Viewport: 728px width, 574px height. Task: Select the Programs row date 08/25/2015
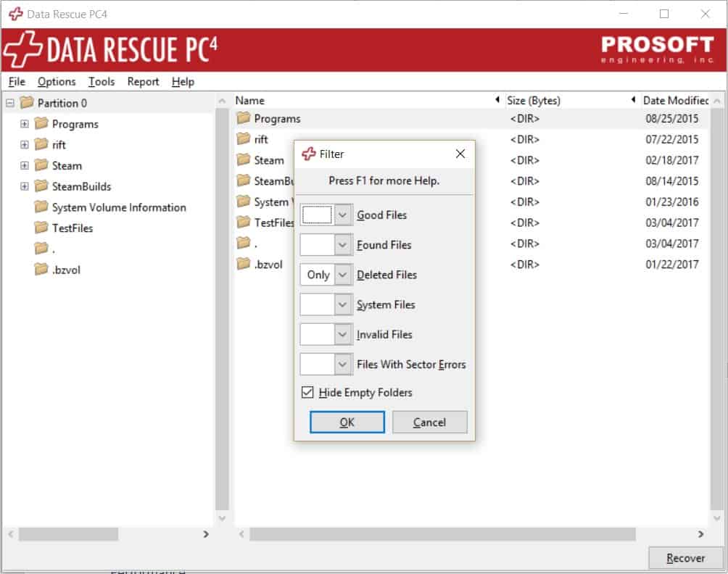pos(672,118)
